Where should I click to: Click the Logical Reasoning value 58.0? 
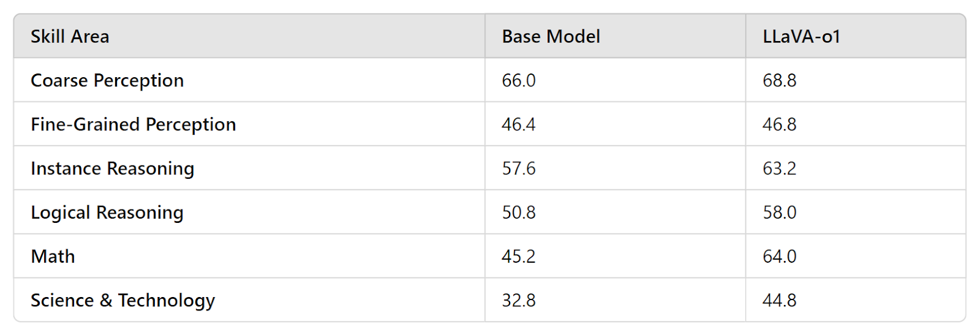[x=780, y=213]
